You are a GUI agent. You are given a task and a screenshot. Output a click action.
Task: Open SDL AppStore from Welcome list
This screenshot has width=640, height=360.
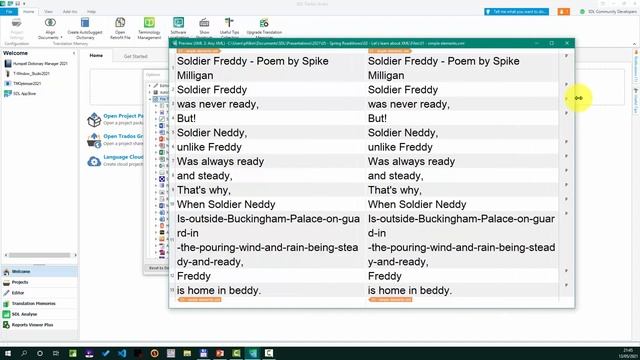[x=20, y=93]
